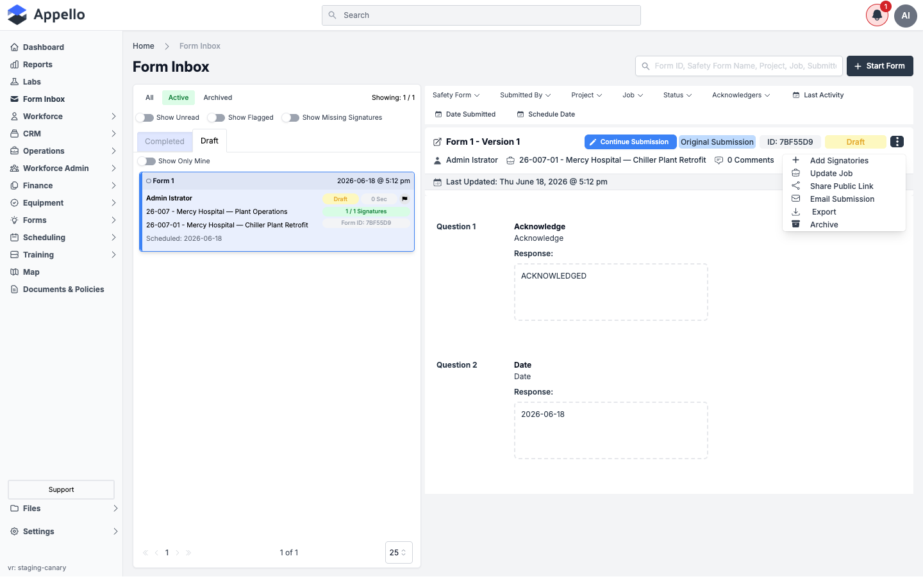923x588 pixels.
Task: Click the Workforce person icon
Action: point(14,117)
